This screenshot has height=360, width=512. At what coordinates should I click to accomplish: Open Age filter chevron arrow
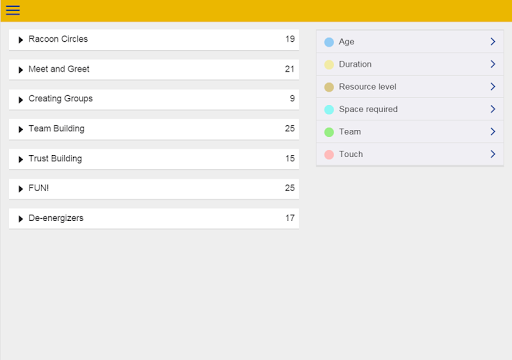pos(493,42)
